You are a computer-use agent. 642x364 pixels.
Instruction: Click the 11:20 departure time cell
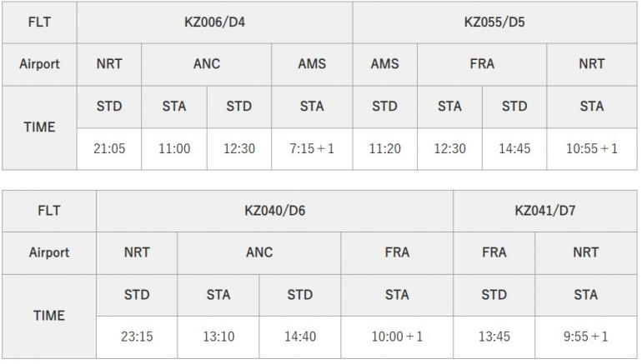pyautogui.click(x=385, y=148)
